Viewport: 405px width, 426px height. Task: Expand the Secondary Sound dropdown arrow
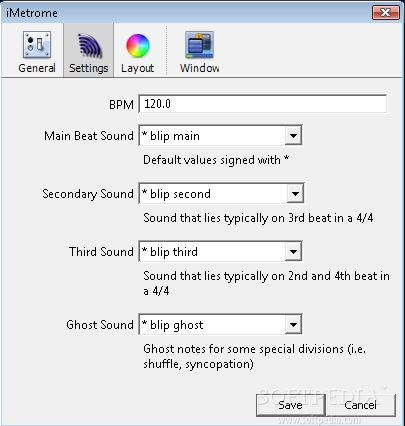295,193
